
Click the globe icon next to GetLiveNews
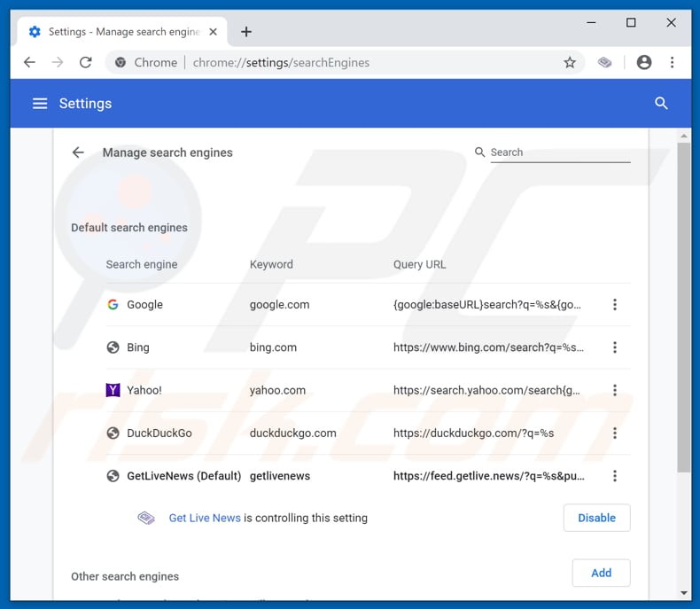click(113, 476)
